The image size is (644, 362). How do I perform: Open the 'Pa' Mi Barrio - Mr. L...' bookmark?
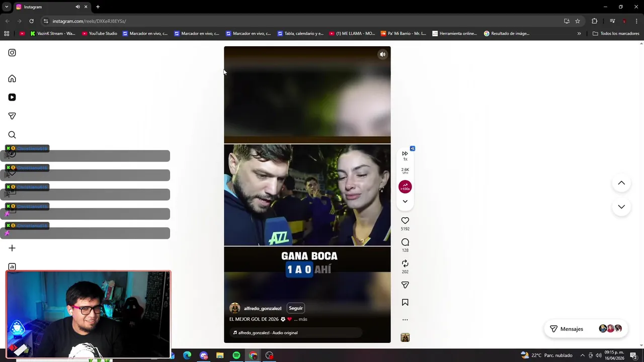point(404,34)
